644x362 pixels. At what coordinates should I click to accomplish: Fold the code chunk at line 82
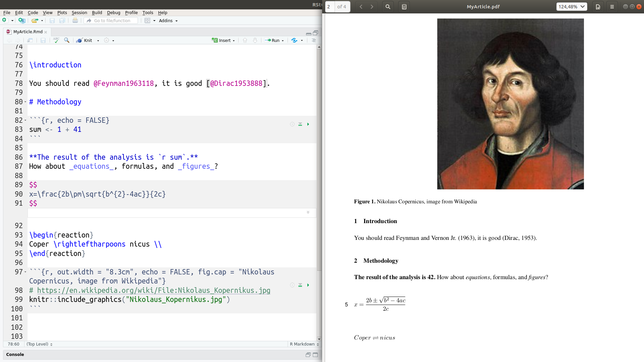[25, 120]
